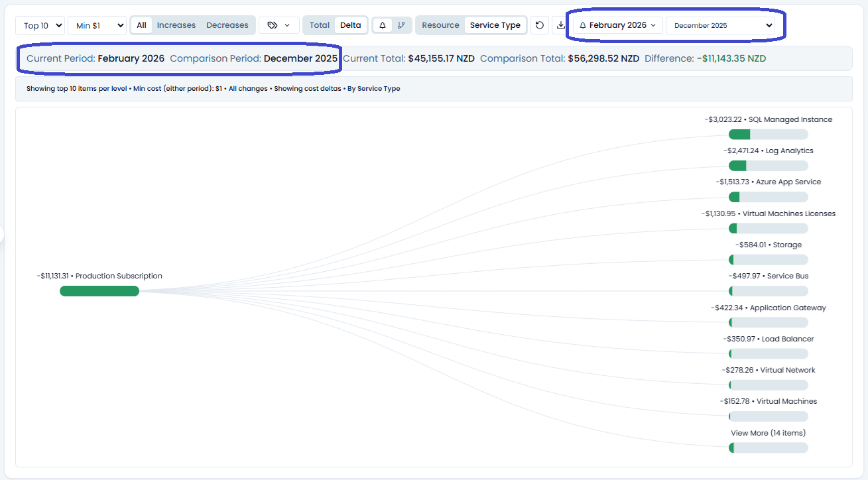This screenshot has height=480, width=868.
Task: Click the reset/refresh arrow icon
Action: (x=540, y=25)
